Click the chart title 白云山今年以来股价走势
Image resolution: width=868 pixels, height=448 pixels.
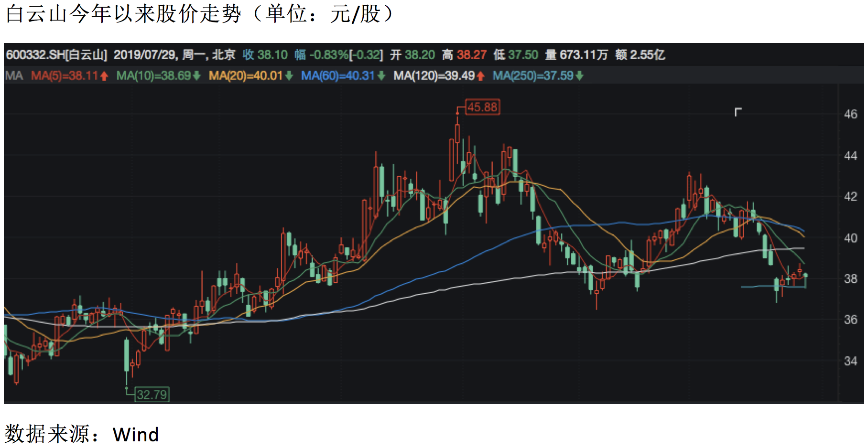click(123, 14)
